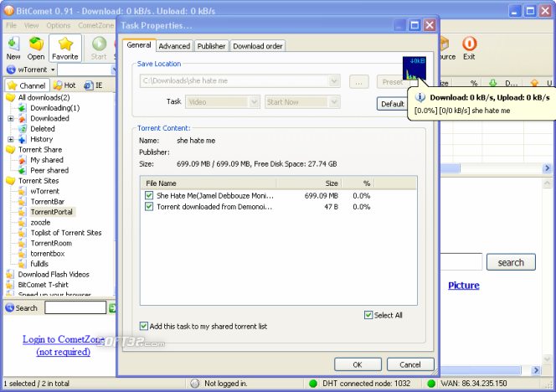Open Toplist of Torrent Sites entry
The height and width of the screenshot is (392, 556).
[x=66, y=233]
